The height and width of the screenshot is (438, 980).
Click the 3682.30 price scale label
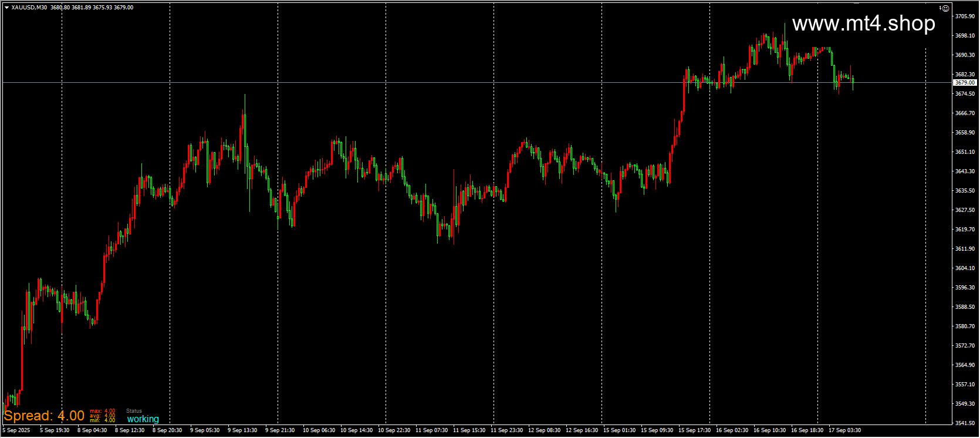click(x=965, y=75)
